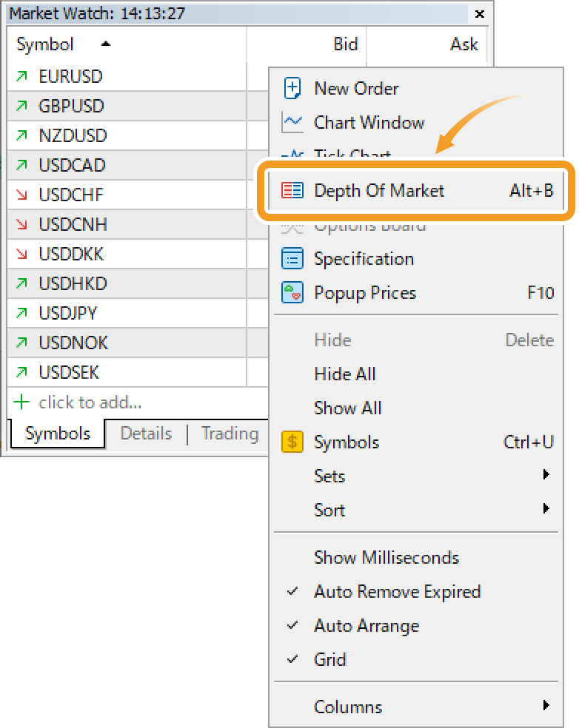Disable Auto Remove Expired
Viewport: 579px width, 728px height.
coord(398,591)
